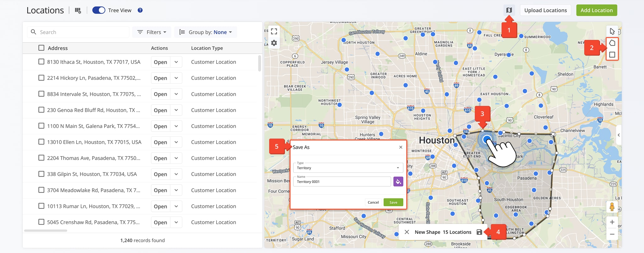Check the 8130 Ithaca St row
Image resolution: width=644 pixels, height=253 pixels.
pos(41,62)
